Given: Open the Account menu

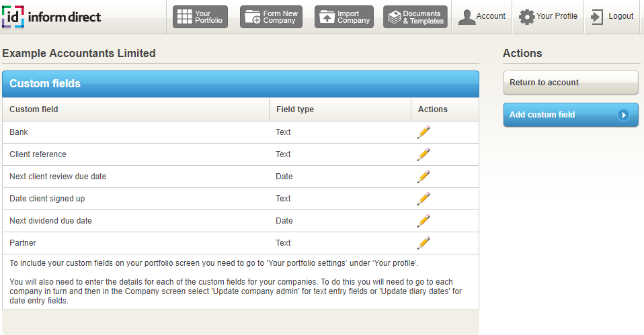Looking at the screenshot, I should click(x=481, y=17).
